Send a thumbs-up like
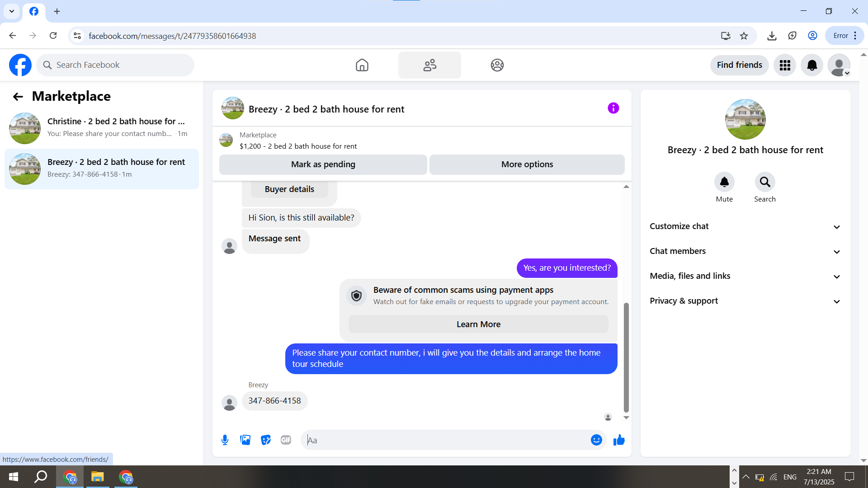The image size is (868, 488). click(619, 440)
